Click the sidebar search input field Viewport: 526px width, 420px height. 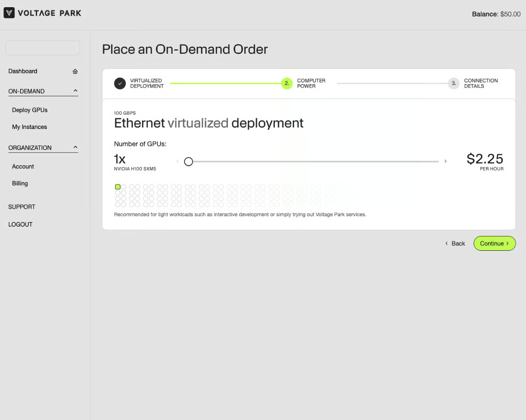coord(43,48)
